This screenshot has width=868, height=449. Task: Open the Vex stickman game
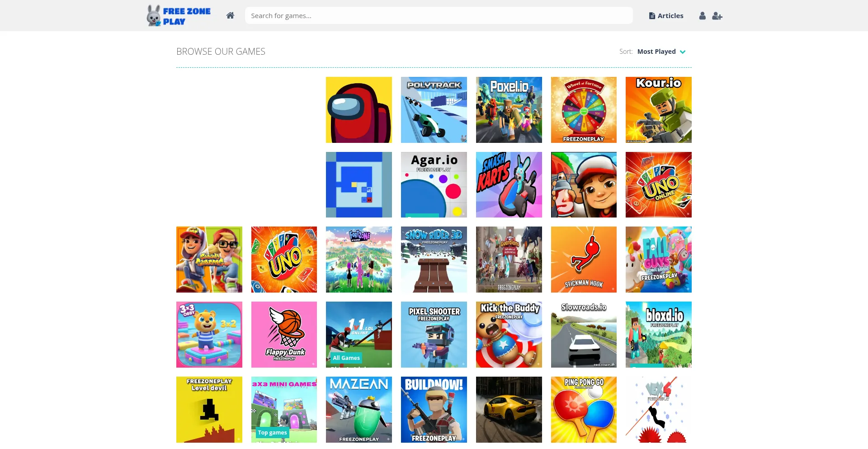click(x=659, y=410)
